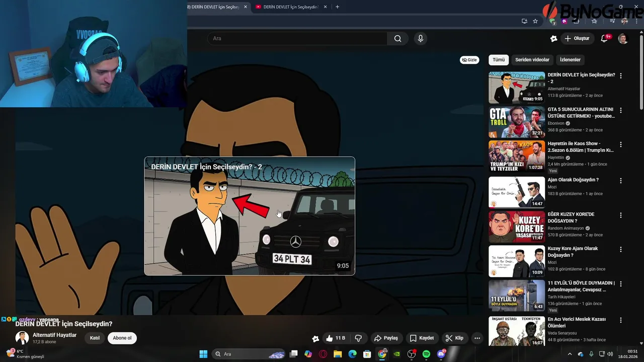
Task: Start voice search with the microphone icon
Action: 421,39
